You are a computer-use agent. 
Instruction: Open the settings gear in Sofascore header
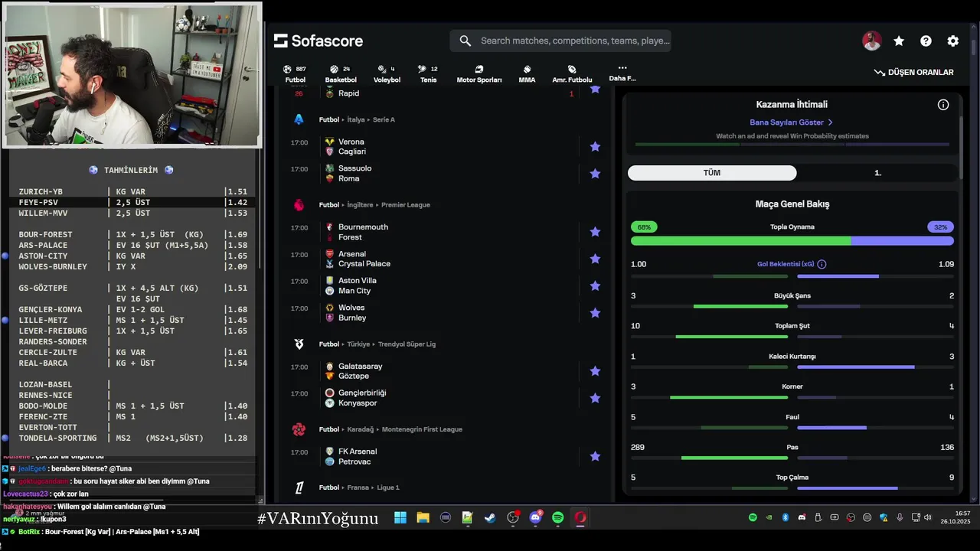point(952,41)
